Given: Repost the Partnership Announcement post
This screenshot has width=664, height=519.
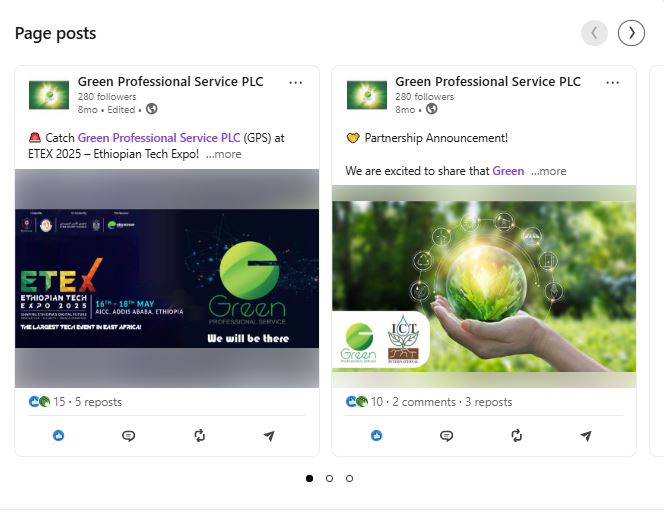Looking at the screenshot, I should (x=517, y=436).
